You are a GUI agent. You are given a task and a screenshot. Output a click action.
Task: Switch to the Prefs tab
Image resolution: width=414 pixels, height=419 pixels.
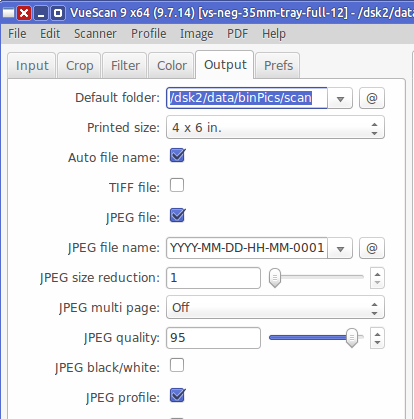click(x=278, y=66)
